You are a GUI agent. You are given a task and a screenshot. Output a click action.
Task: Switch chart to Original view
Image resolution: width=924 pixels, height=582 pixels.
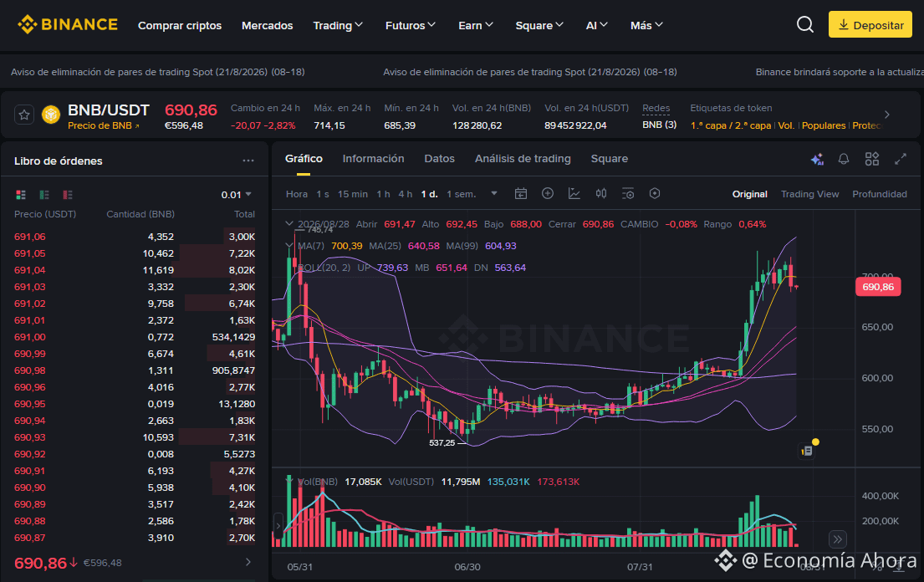749,194
